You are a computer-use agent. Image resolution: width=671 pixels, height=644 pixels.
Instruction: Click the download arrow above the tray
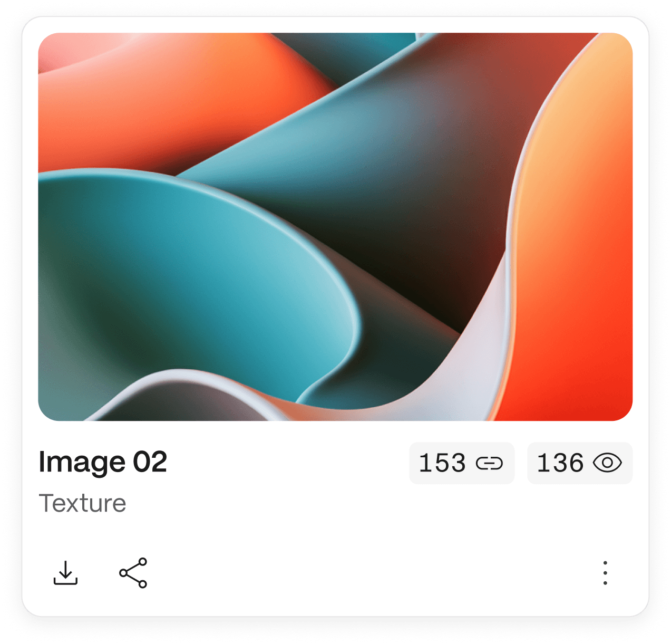pyautogui.click(x=65, y=569)
